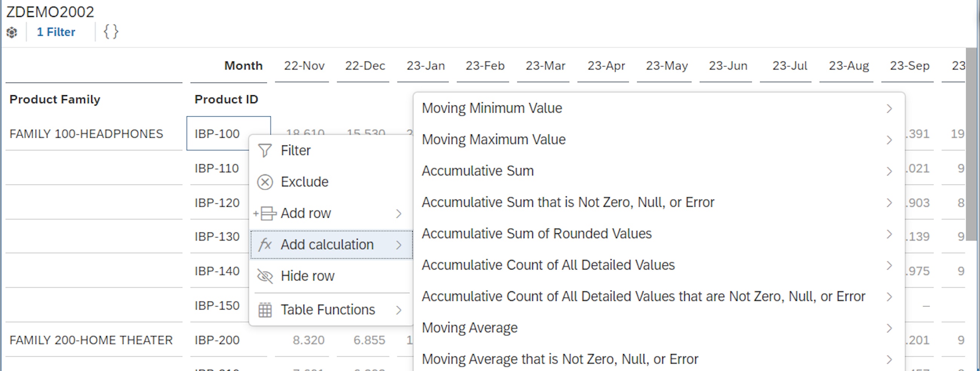Expand the Accumulative Sum chevron
The height and width of the screenshot is (371, 980).
[889, 172]
